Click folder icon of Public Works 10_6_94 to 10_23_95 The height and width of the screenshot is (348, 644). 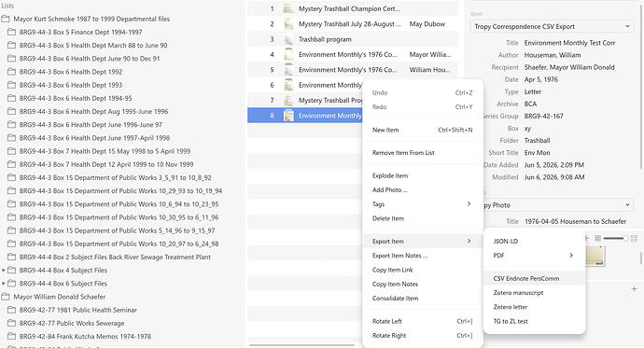12,204
